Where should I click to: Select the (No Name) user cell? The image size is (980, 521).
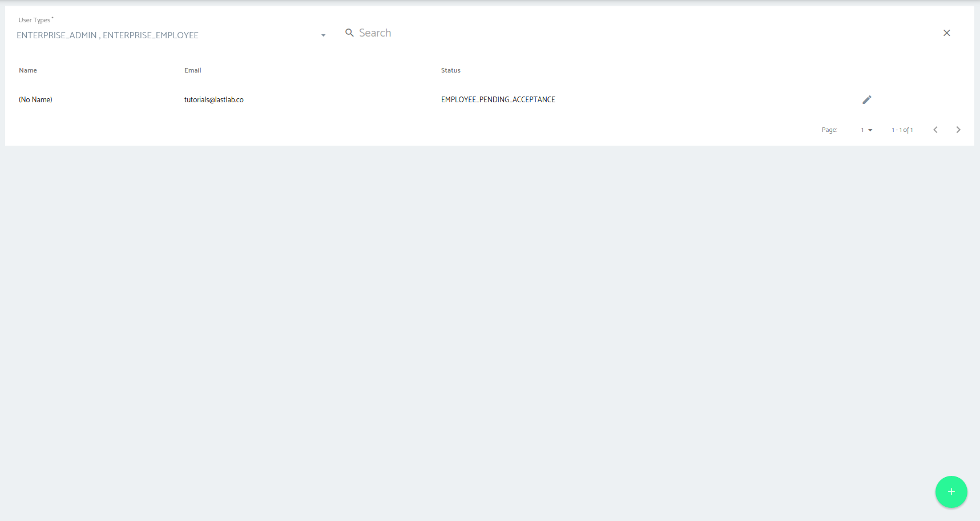pos(35,100)
